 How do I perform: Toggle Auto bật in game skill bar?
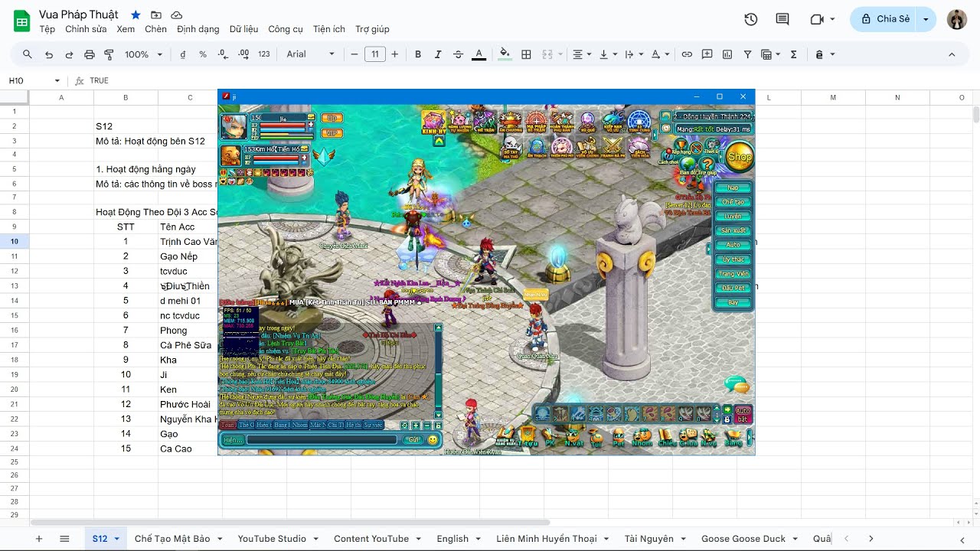click(743, 415)
